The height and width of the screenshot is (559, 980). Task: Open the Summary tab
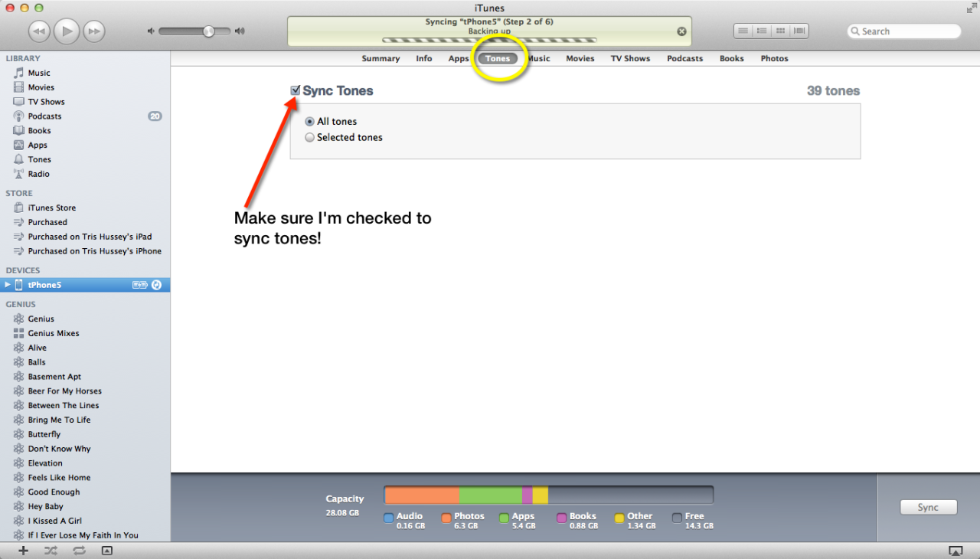(x=381, y=58)
